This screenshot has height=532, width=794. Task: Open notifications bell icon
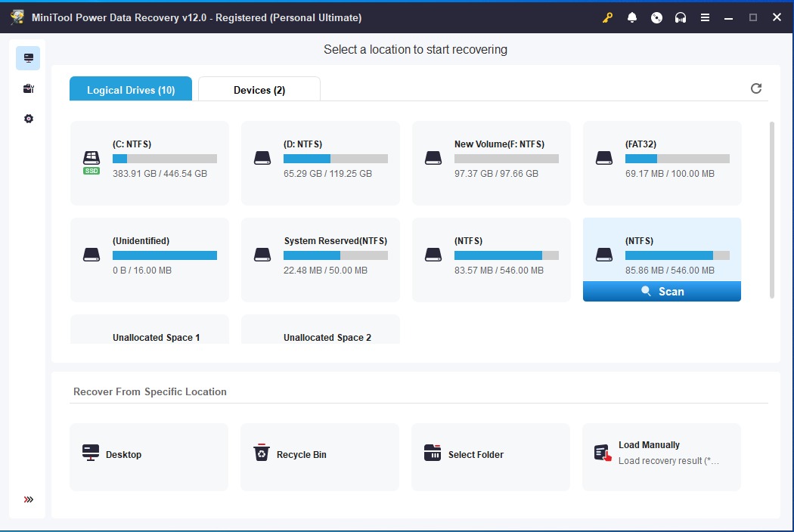point(632,17)
